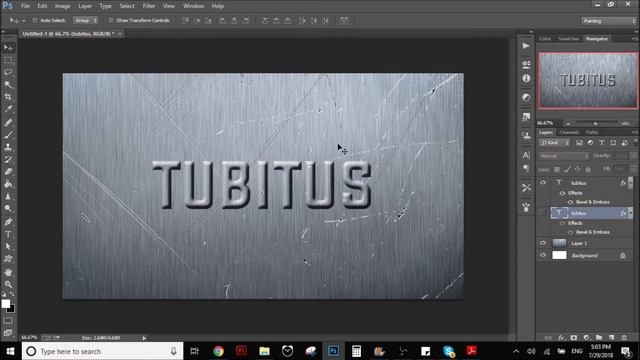Click the add layer mask icon
This screenshot has height=360, width=640.
574,338
